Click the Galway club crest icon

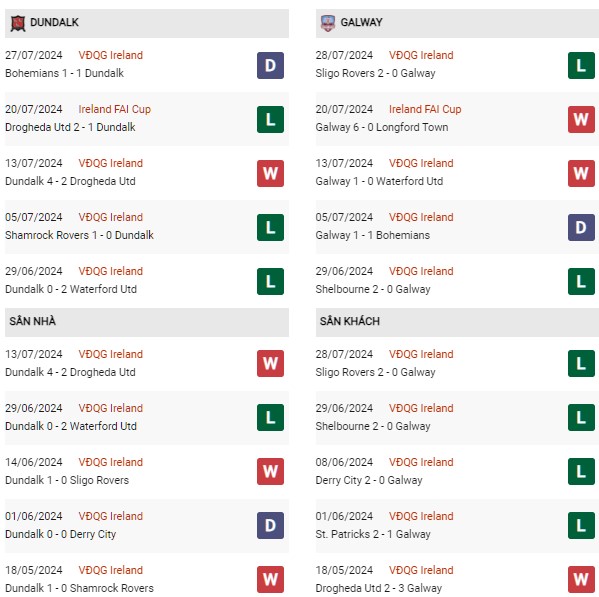click(x=328, y=23)
